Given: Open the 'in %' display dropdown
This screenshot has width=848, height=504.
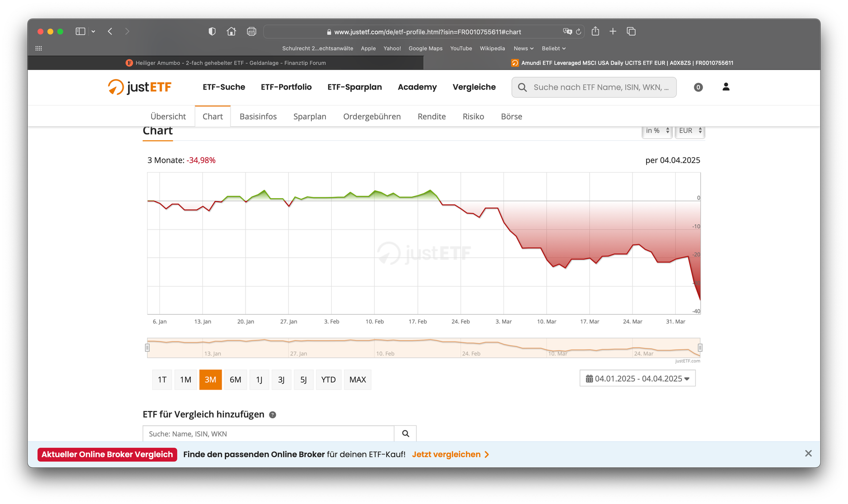Looking at the screenshot, I should (x=657, y=131).
